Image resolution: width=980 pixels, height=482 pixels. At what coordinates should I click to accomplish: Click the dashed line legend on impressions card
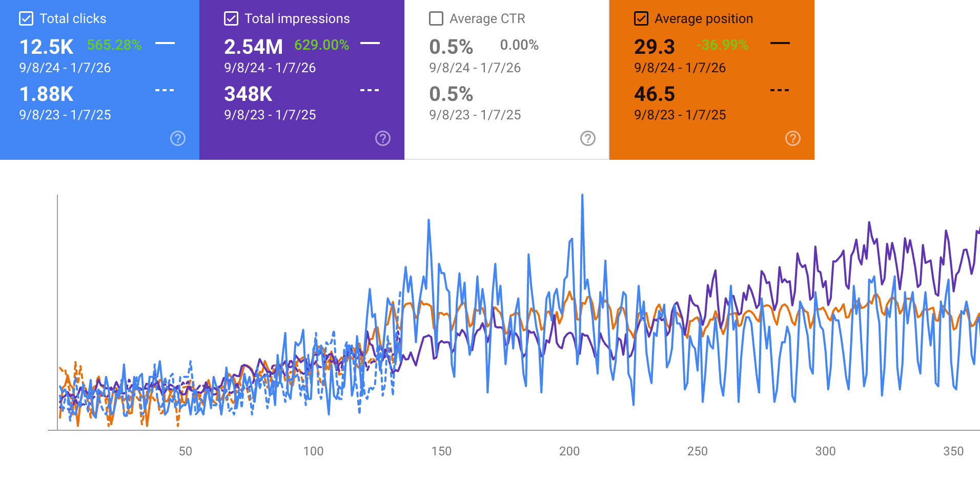[370, 90]
